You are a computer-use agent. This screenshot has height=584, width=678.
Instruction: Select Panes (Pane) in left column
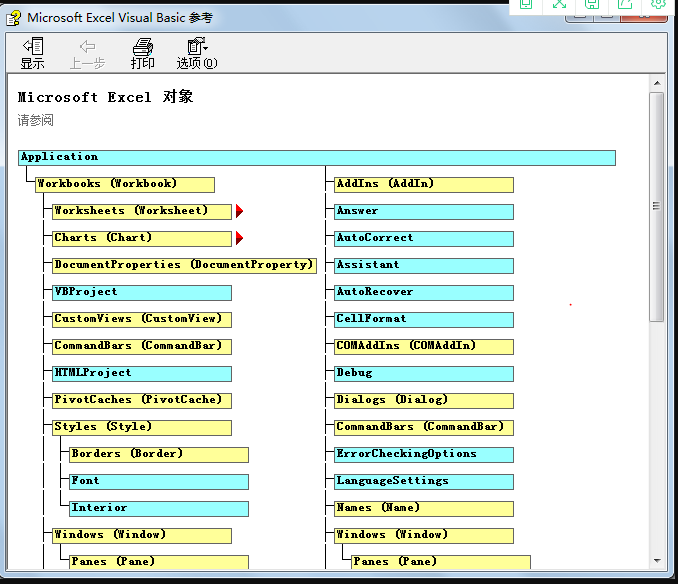(159, 562)
